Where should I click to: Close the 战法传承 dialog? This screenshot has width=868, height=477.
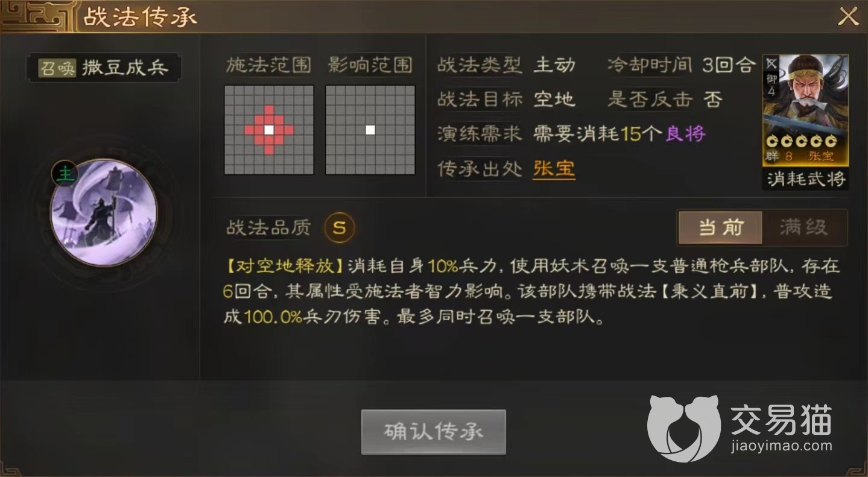[x=847, y=16]
